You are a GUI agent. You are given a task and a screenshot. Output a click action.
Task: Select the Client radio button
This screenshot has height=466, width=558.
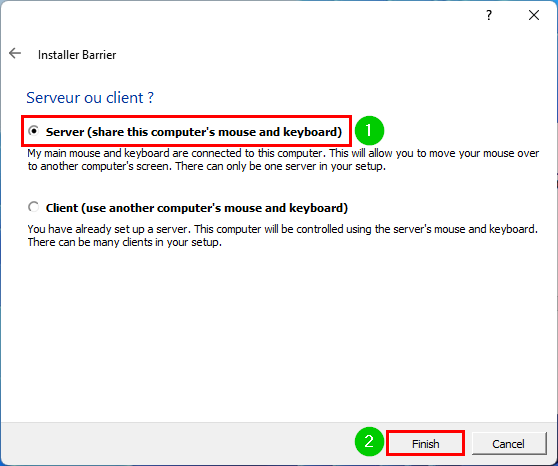[33, 207]
